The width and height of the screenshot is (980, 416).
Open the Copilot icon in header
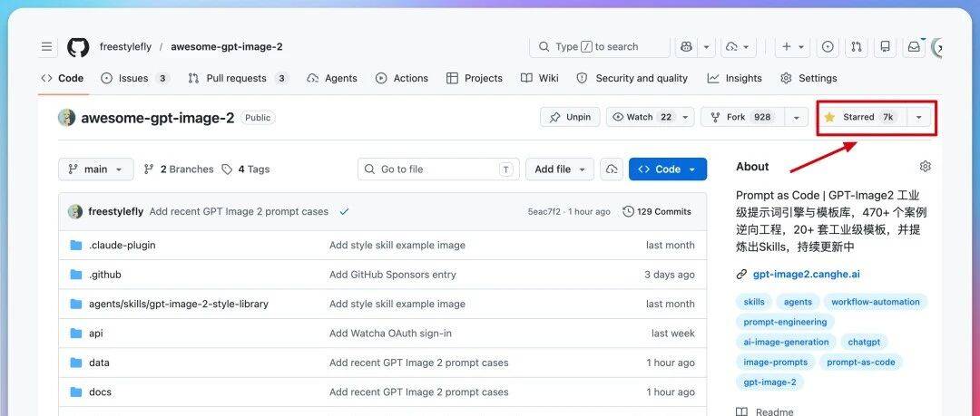tap(687, 47)
